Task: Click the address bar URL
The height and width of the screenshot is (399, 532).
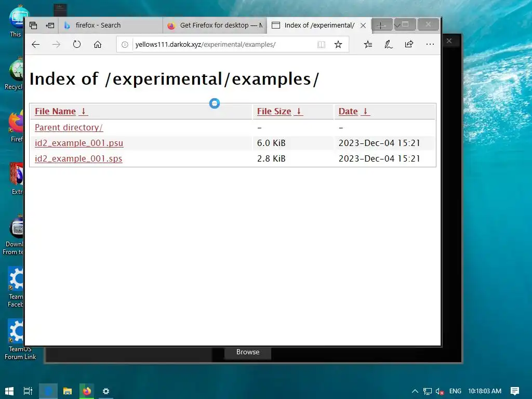Action: tap(205, 45)
